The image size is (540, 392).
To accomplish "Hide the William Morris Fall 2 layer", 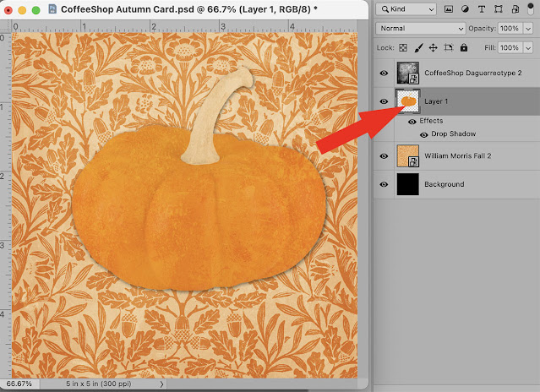I will (x=384, y=156).
